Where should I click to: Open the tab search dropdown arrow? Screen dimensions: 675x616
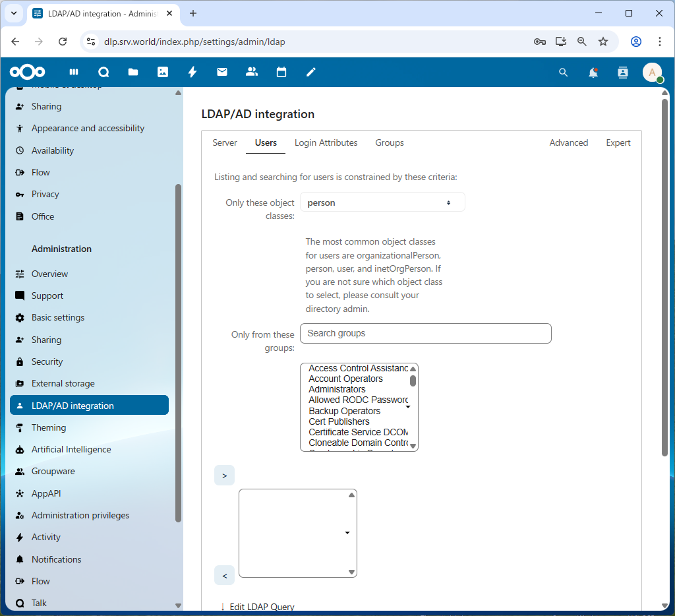[14, 13]
